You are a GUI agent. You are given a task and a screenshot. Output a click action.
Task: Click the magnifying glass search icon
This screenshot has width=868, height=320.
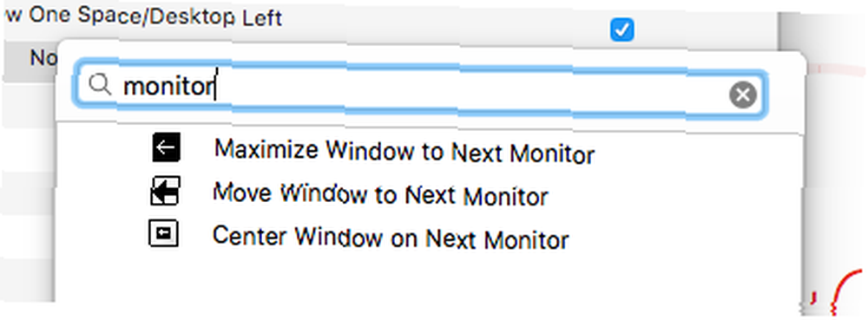[x=100, y=85]
